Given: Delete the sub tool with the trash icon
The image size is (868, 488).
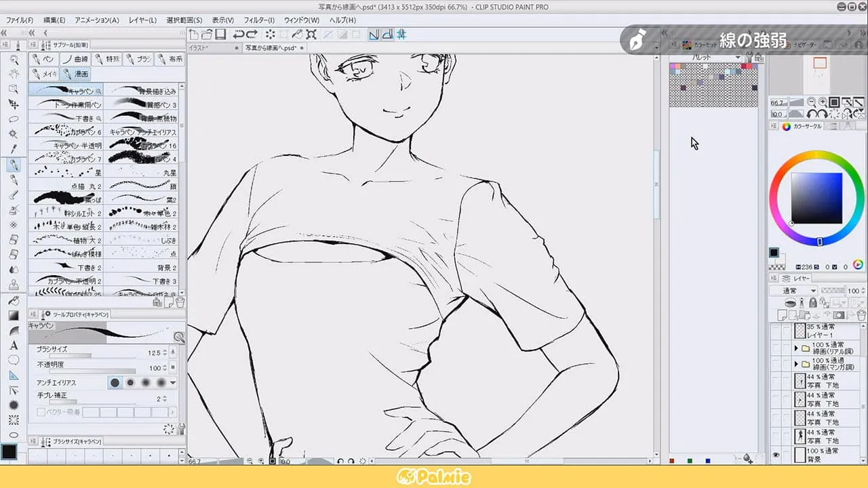Looking at the screenshot, I should [180, 302].
